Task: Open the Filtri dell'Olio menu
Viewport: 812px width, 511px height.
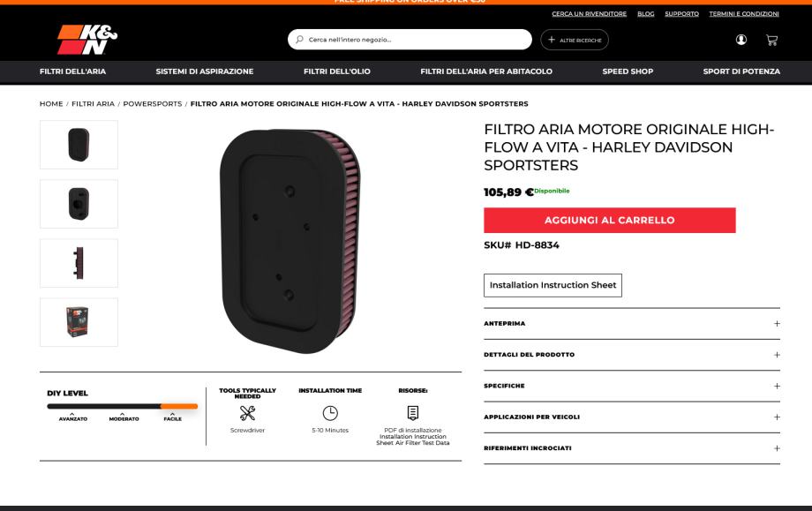Action: (336, 71)
